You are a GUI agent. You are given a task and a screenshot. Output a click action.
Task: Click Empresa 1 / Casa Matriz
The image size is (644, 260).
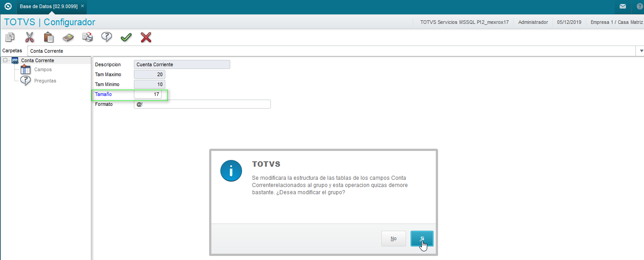(617, 22)
